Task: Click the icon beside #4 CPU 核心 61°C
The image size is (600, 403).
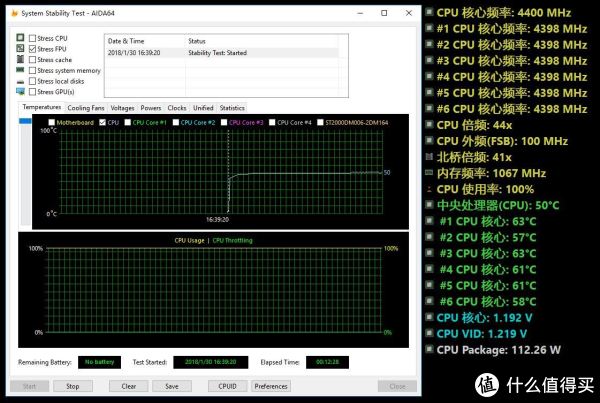Action: [x=429, y=269]
